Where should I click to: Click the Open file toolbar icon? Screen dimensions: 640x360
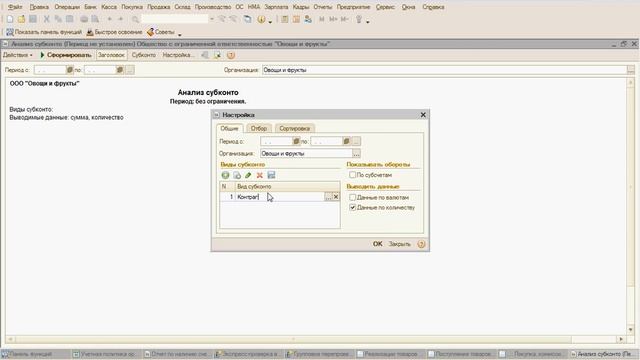click(x=21, y=19)
